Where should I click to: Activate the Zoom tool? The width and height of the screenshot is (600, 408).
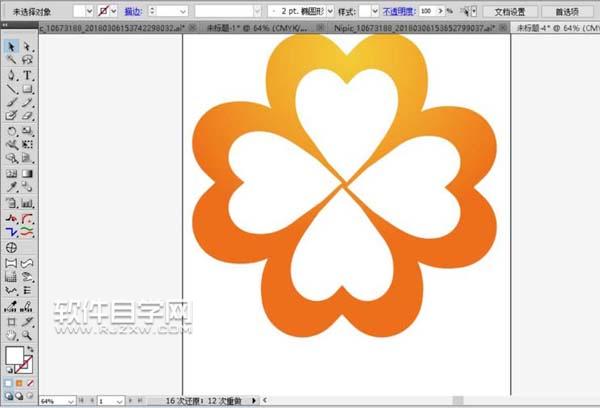pyautogui.click(x=28, y=335)
